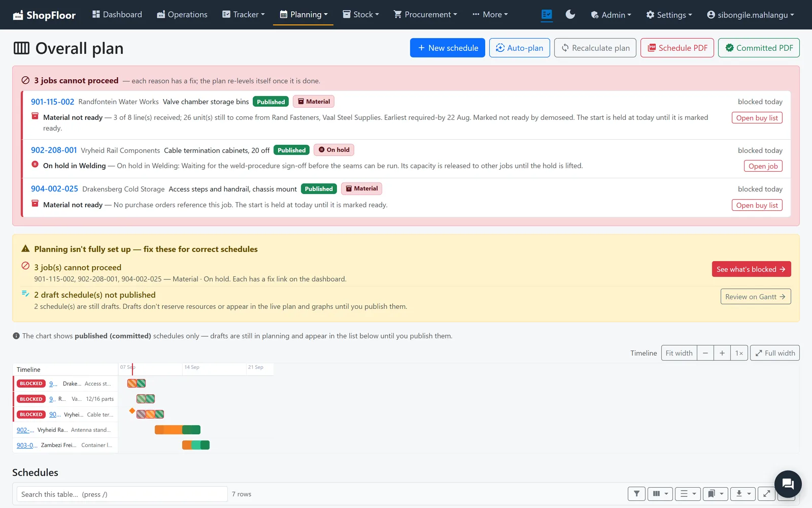
Task: Expand the table to fullscreen with arrows icon
Action: (x=767, y=494)
